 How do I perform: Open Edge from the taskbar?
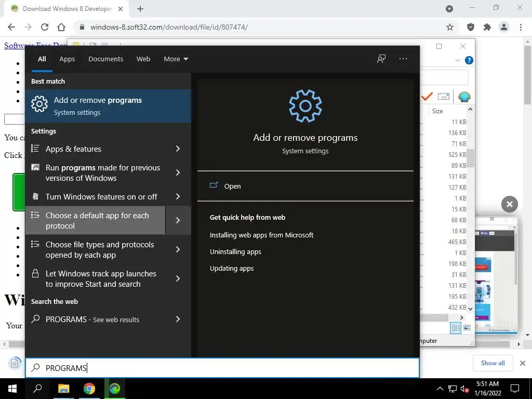pyautogui.click(x=115, y=389)
